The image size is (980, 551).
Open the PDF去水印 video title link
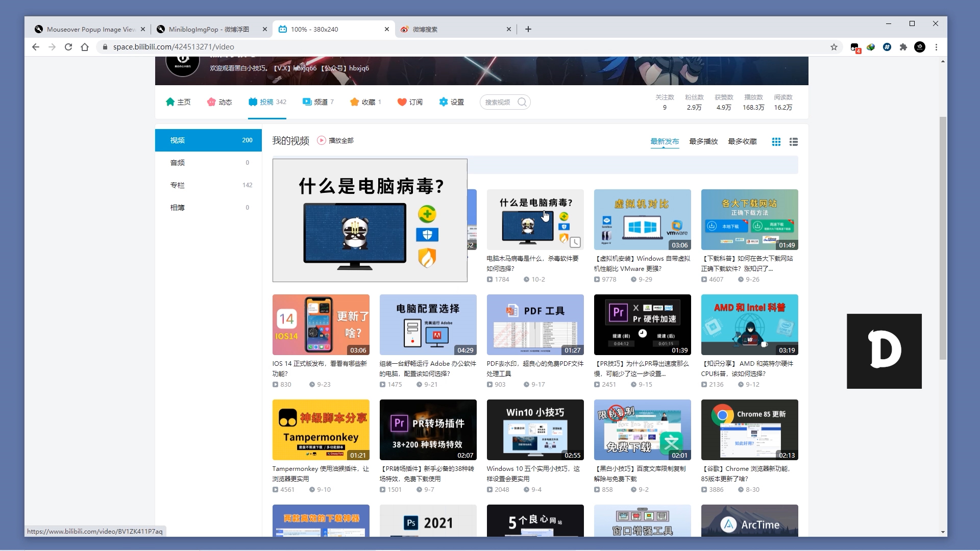tap(535, 368)
